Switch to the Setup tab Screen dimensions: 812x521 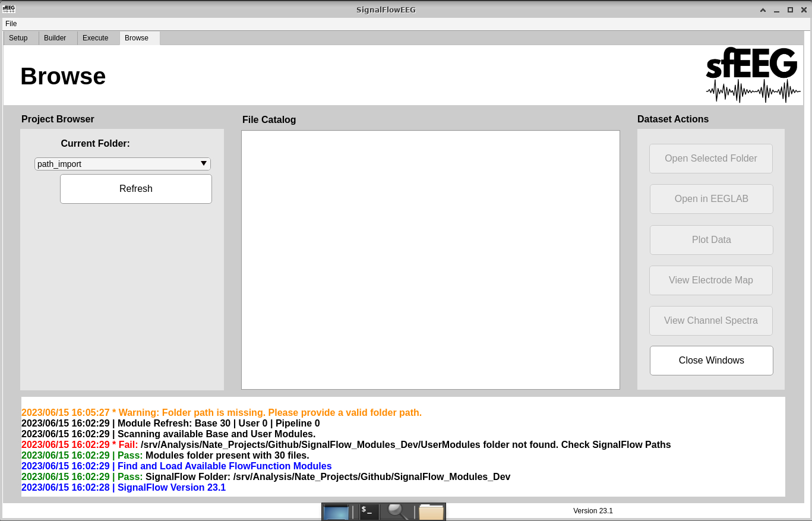tap(18, 38)
